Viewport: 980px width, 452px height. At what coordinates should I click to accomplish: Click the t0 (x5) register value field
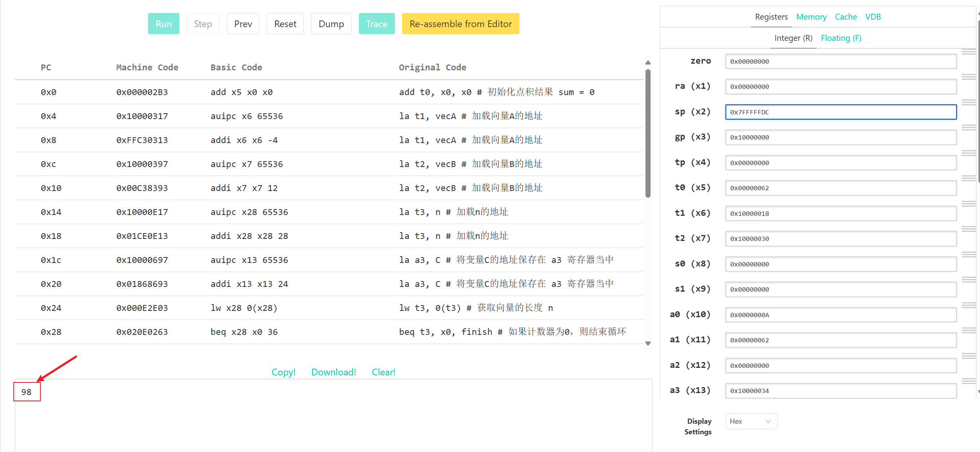point(840,188)
